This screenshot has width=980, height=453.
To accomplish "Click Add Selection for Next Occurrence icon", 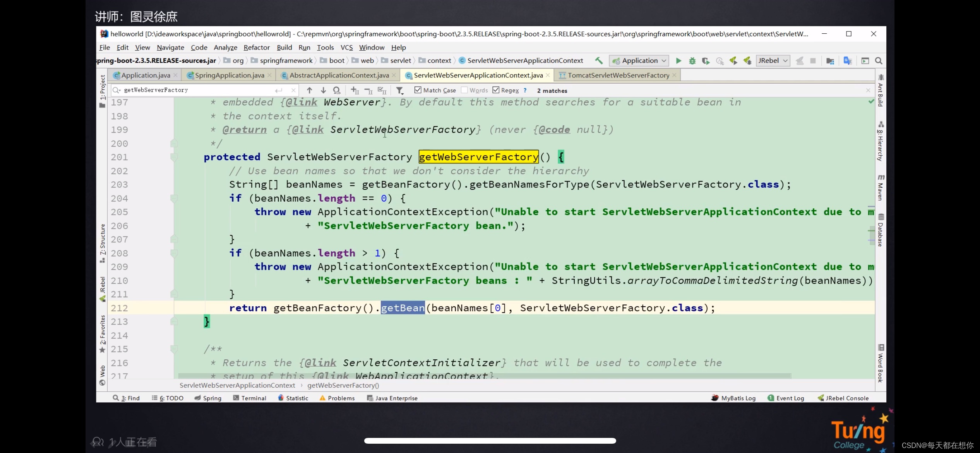I will click(x=355, y=90).
